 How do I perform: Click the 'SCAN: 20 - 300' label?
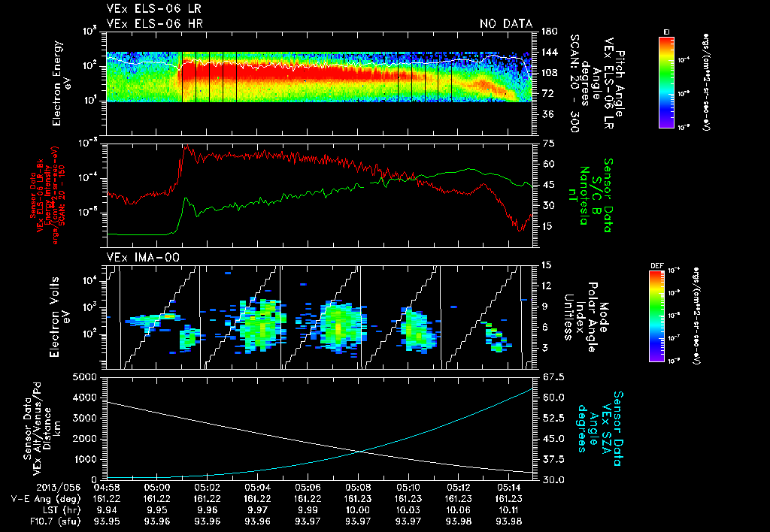coord(574,83)
